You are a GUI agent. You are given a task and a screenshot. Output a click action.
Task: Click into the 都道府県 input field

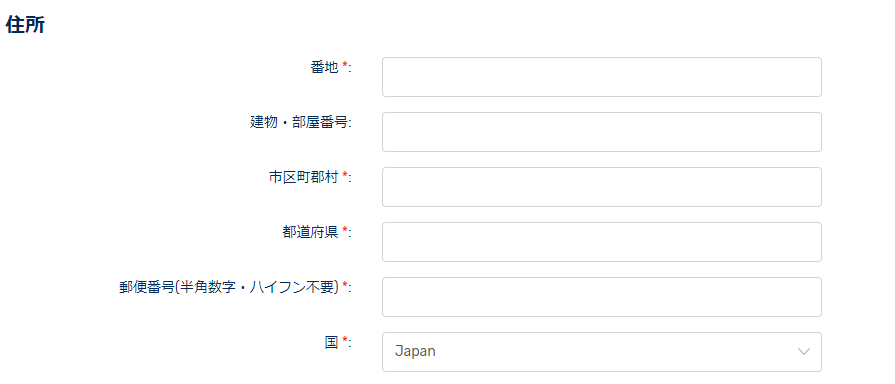click(x=602, y=242)
